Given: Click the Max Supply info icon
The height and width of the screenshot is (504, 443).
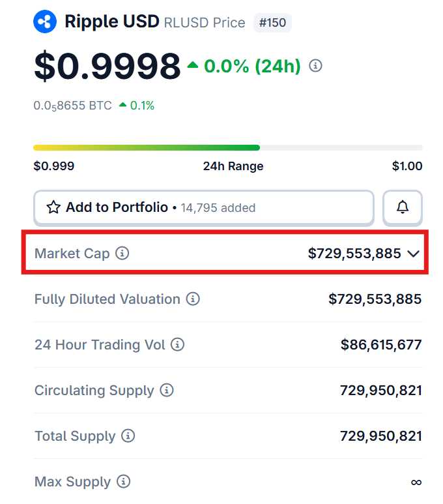Looking at the screenshot, I should point(123,481).
